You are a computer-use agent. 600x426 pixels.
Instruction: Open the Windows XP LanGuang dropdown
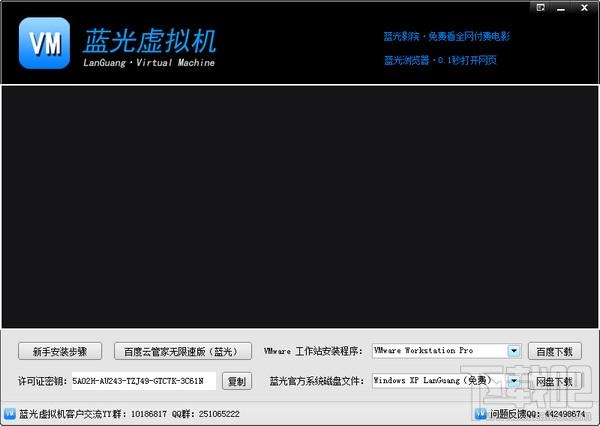[x=446, y=380]
